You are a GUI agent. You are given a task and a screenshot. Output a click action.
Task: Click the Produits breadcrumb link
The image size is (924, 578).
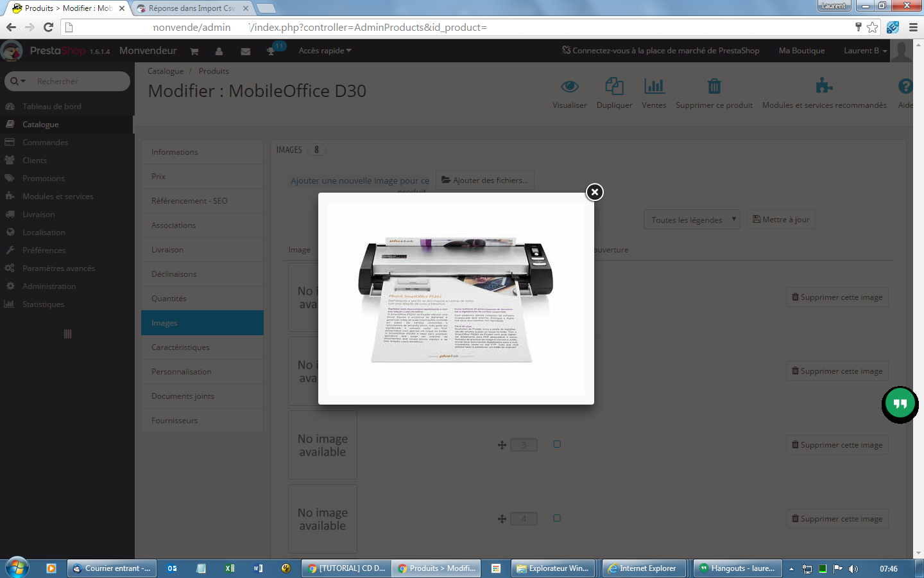214,71
